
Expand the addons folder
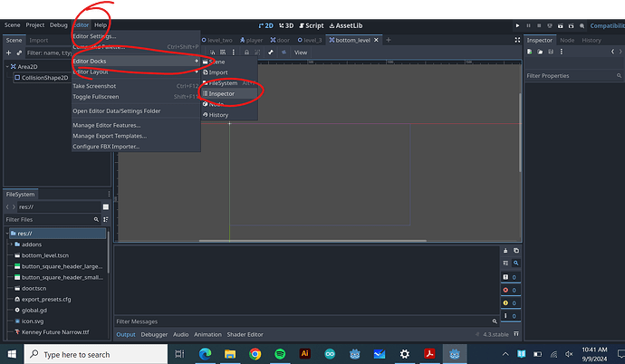pos(12,244)
